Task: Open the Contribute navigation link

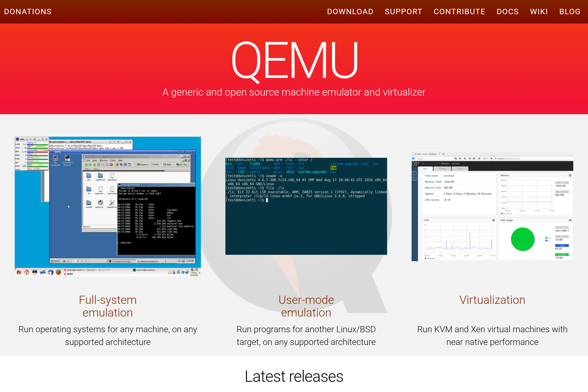Action: click(x=459, y=12)
